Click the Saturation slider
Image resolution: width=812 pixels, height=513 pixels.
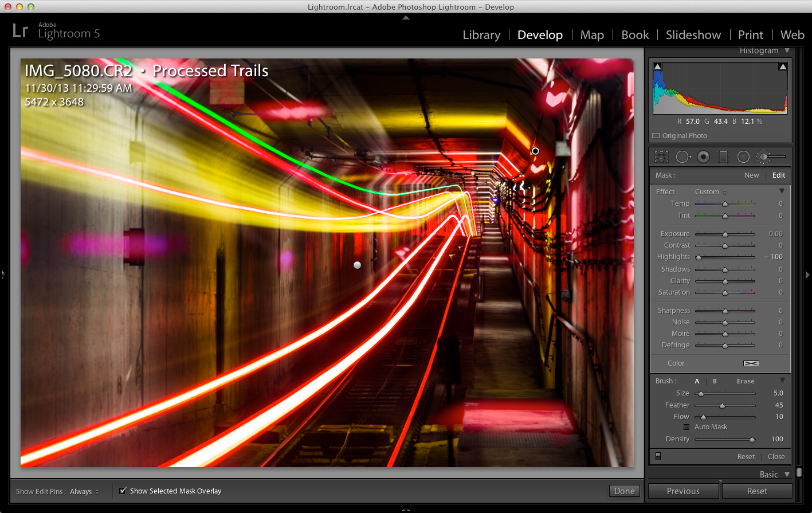click(725, 292)
